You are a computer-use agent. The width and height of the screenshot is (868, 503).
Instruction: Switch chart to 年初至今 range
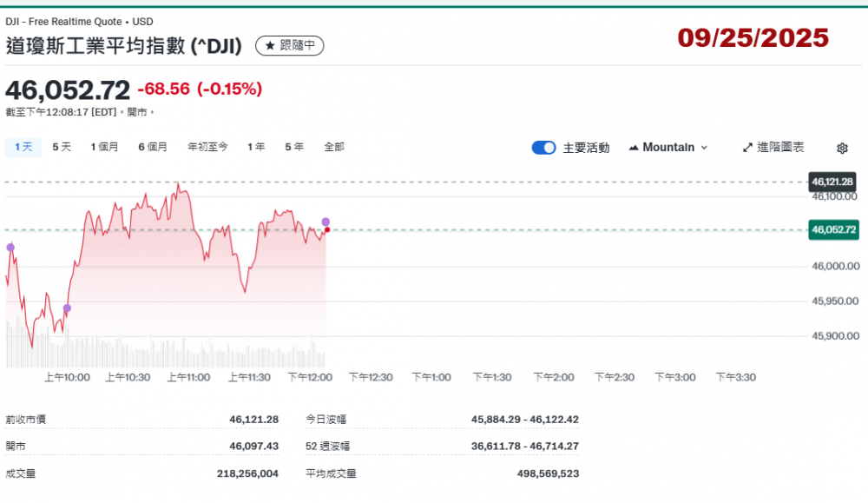point(207,147)
